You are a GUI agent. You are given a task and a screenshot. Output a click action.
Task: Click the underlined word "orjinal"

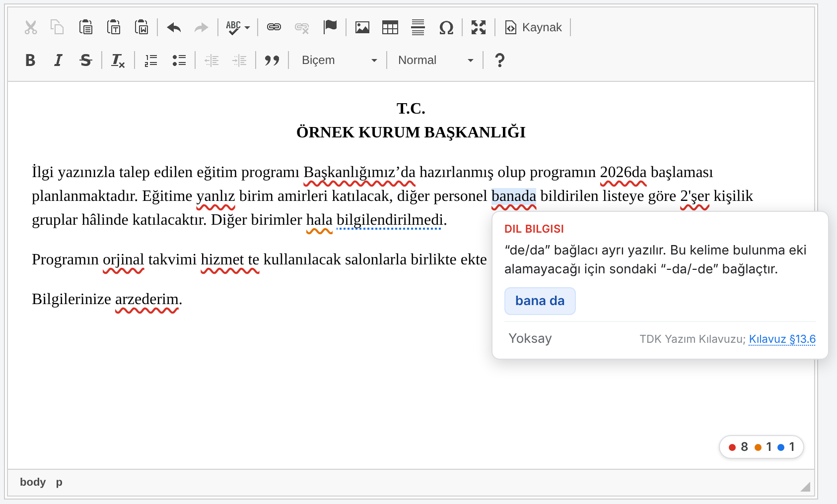click(x=123, y=260)
